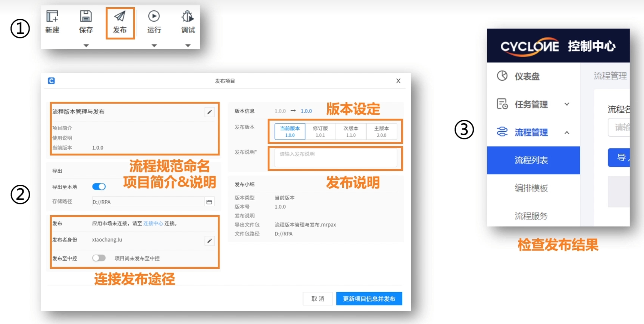Browse storage path folder icon
This screenshot has width=644, height=324.
[209, 202]
